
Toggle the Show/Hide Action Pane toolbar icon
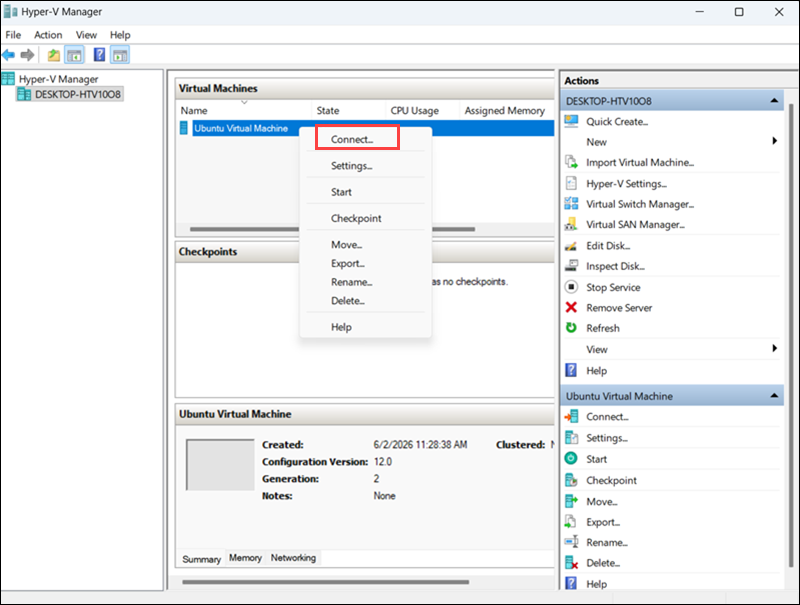[120, 55]
